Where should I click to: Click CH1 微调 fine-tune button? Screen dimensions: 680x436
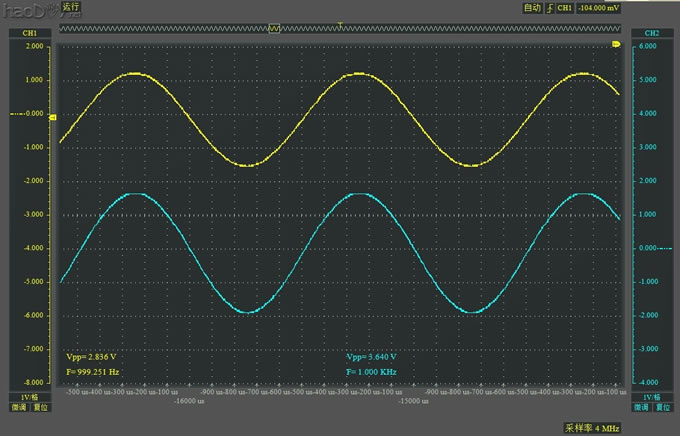click(19, 407)
